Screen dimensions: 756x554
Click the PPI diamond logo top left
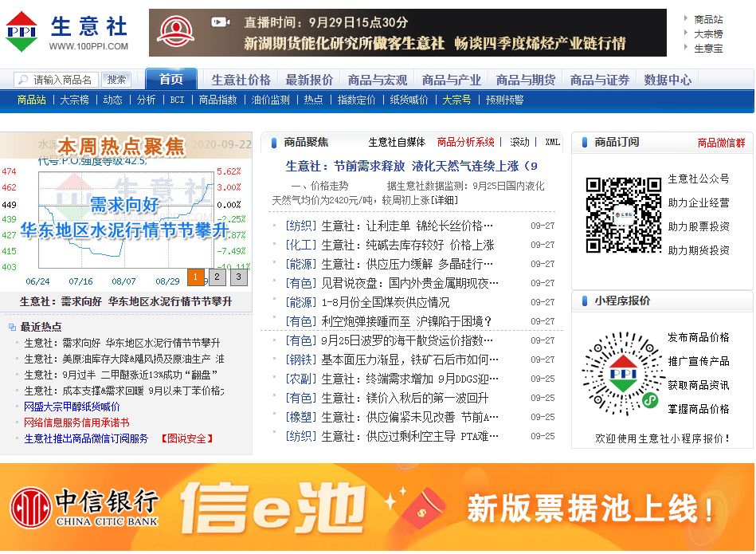[x=22, y=32]
